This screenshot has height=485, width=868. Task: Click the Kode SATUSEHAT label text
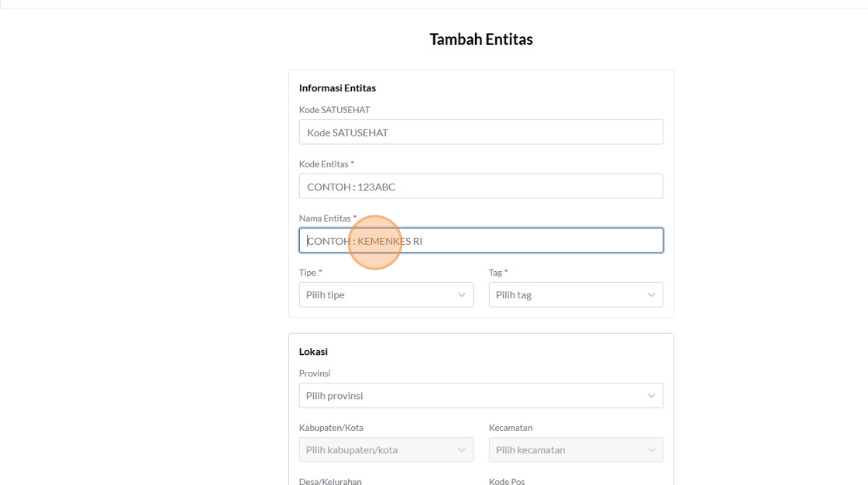pyautogui.click(x=334, y=110)
